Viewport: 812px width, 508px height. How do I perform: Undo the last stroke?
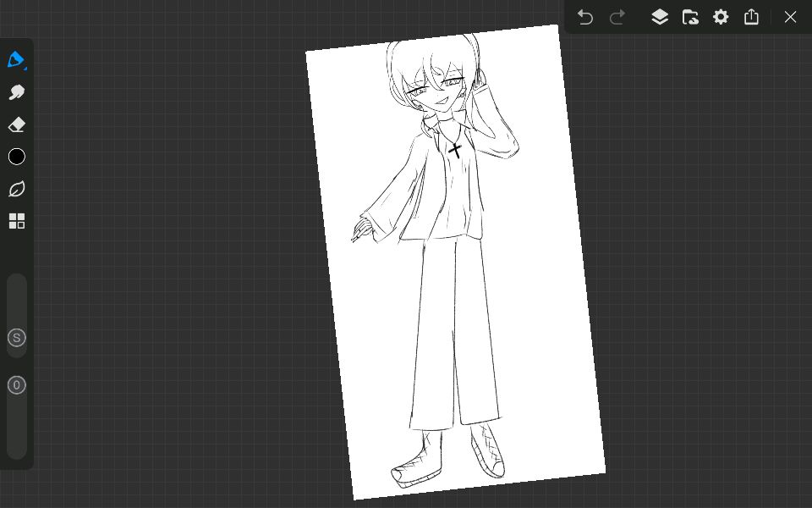click(585, 17)
